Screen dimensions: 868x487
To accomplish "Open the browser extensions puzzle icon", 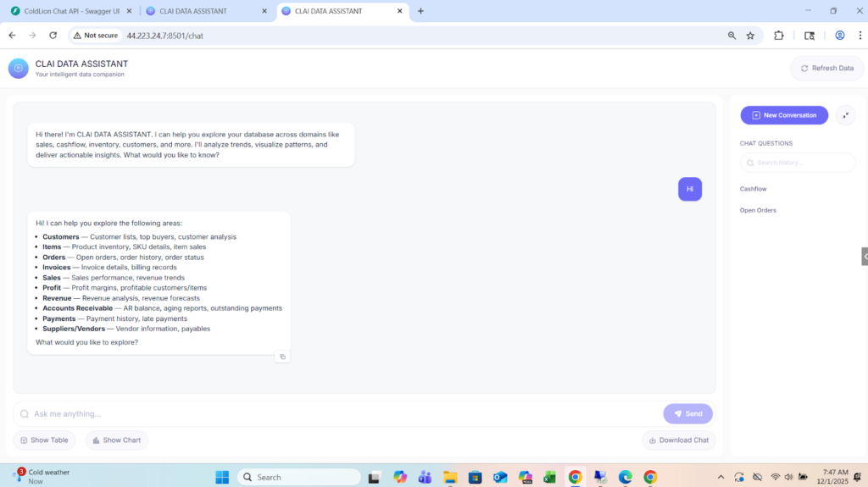I will pos(779,36).
